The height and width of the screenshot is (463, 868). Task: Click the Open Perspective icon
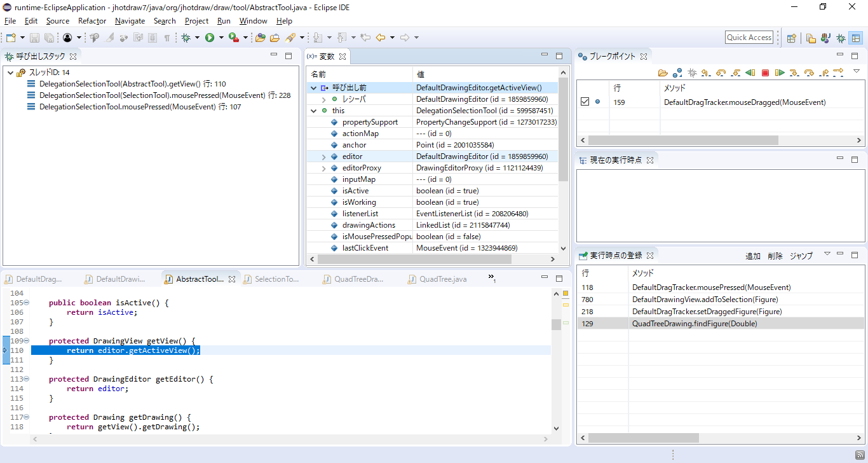pos(792,38)
